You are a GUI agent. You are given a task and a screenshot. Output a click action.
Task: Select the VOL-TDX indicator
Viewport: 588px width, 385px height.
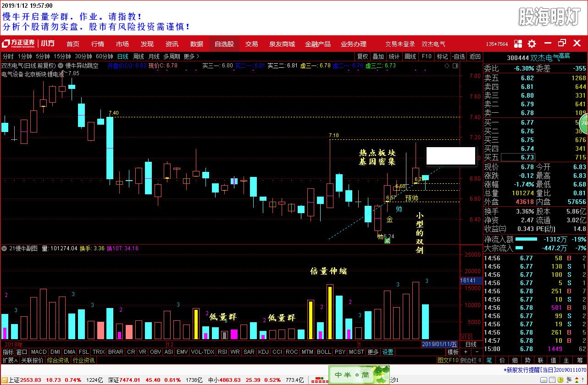[203, 352]
